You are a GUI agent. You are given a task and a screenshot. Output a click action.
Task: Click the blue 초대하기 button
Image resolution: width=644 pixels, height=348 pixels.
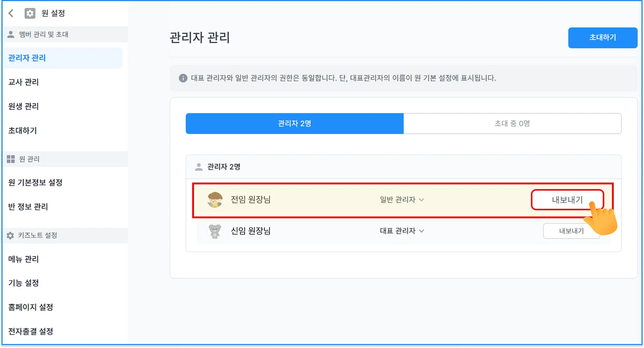(x=603, y=38)
